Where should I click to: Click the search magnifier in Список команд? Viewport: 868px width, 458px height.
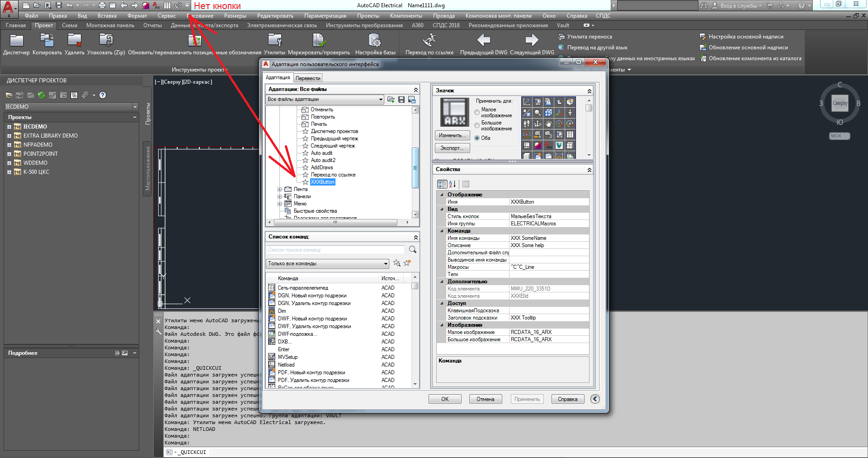point(413,250)
